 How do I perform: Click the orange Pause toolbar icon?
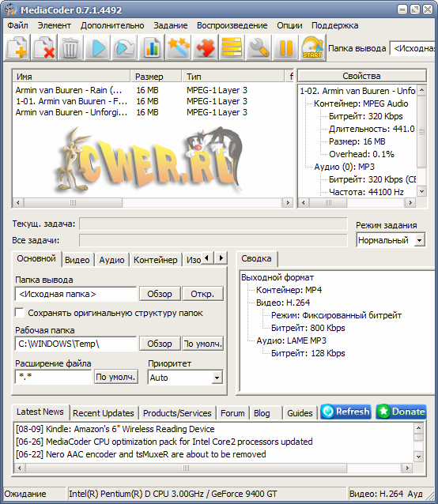click(286, 48)
